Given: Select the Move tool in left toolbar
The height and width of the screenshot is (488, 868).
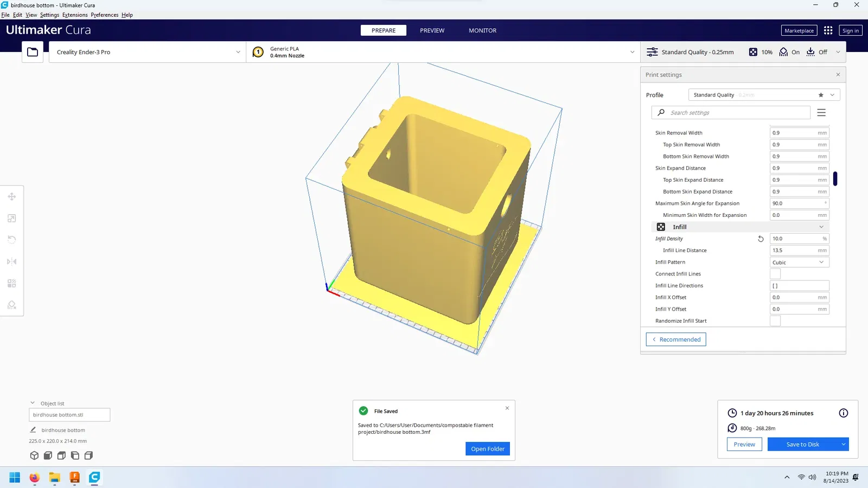Looking at the screenshot, I should click(x=12, y=196).
